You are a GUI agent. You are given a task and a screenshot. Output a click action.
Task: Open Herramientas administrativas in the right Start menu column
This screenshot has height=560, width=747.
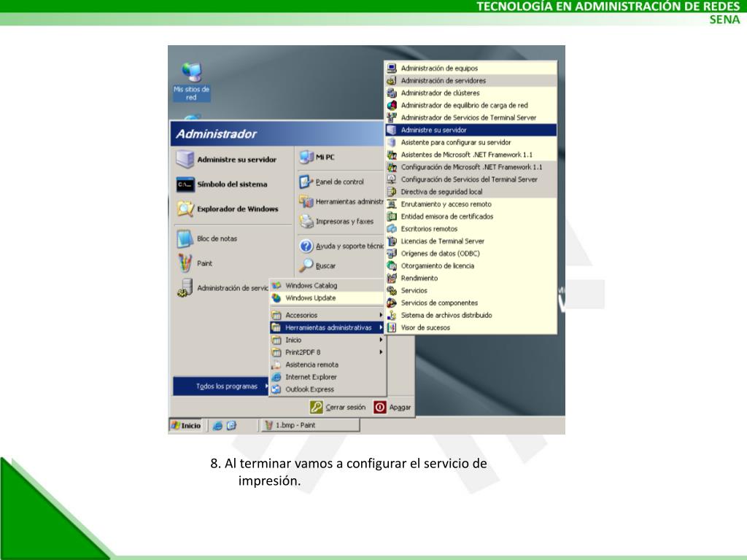point(341,201)
